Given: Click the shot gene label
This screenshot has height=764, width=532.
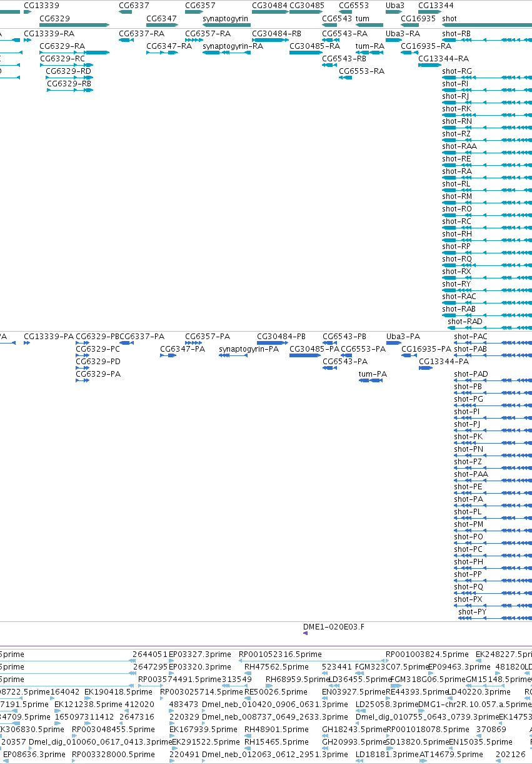Looking at the screenshot, I should click(x=449, y=19).
